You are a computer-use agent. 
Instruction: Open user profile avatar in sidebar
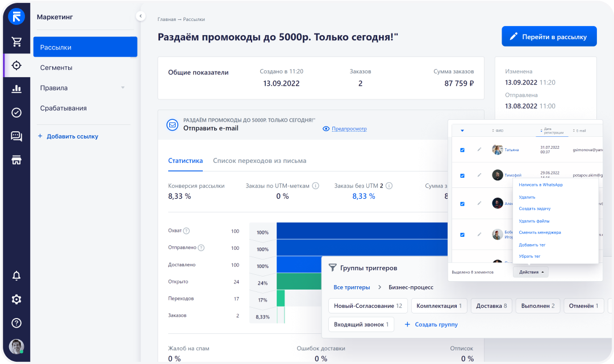[x=16, y=347]
